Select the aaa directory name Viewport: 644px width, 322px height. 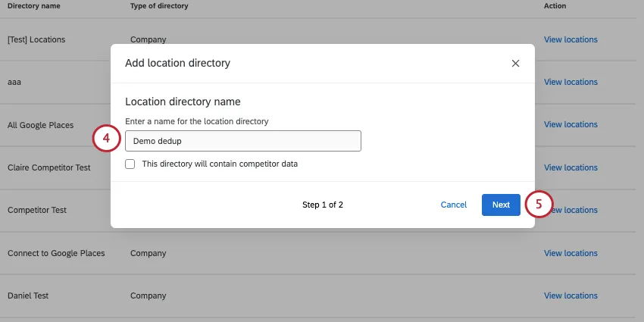point(14,82)
